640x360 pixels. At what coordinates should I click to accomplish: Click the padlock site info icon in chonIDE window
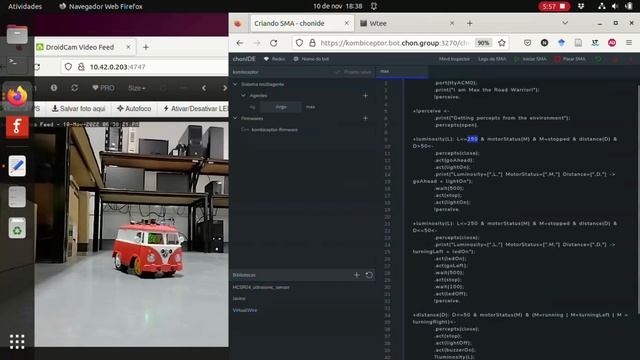(x=312, y=43)
